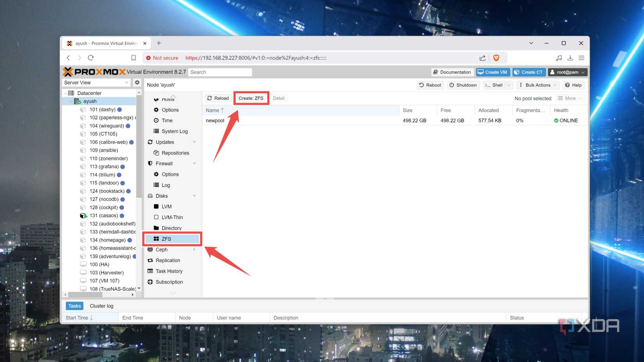The image size is (644, 362).
Task: Click the Create VM button
Action: click(493, 72)
